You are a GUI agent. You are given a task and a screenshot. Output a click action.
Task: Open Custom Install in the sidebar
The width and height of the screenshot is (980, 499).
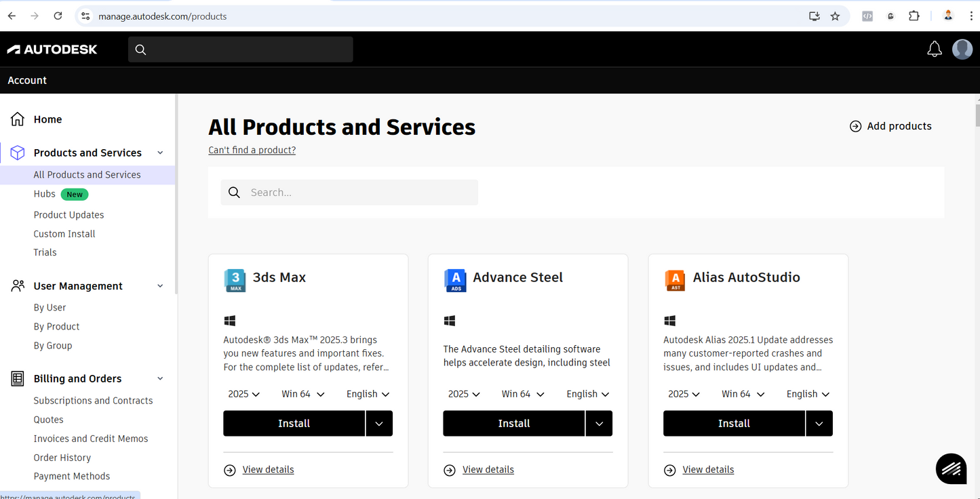64,234
